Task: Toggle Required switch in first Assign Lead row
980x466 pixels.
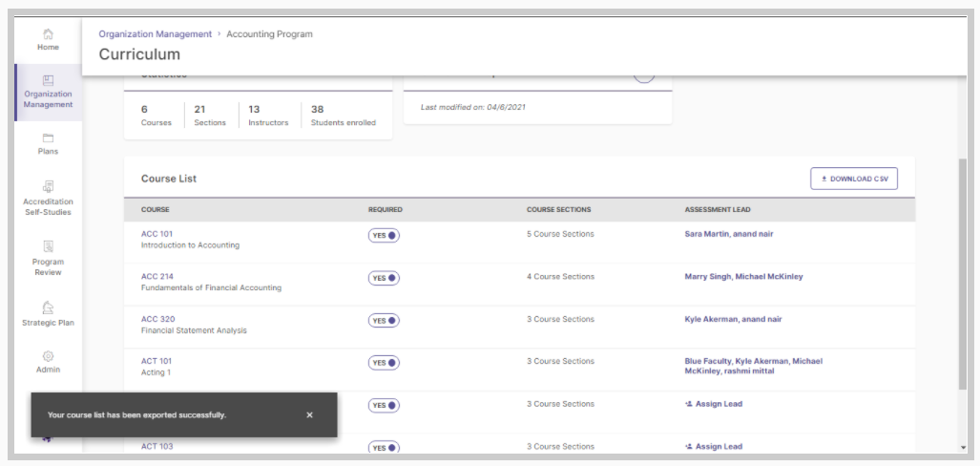Action: tap(384, 405)
